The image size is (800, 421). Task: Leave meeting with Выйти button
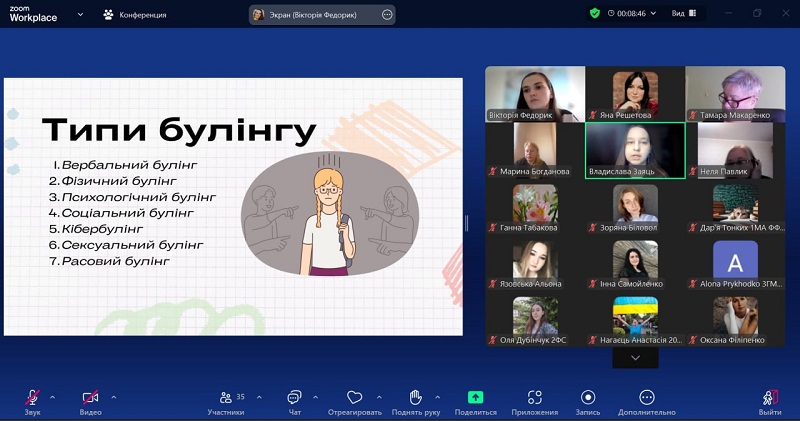point(770,402)
